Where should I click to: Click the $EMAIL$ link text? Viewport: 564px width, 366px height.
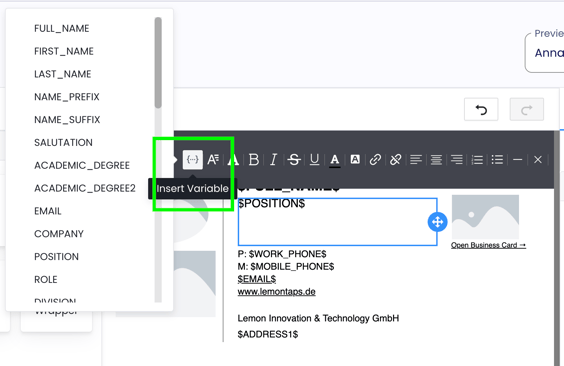click(257, 279)
